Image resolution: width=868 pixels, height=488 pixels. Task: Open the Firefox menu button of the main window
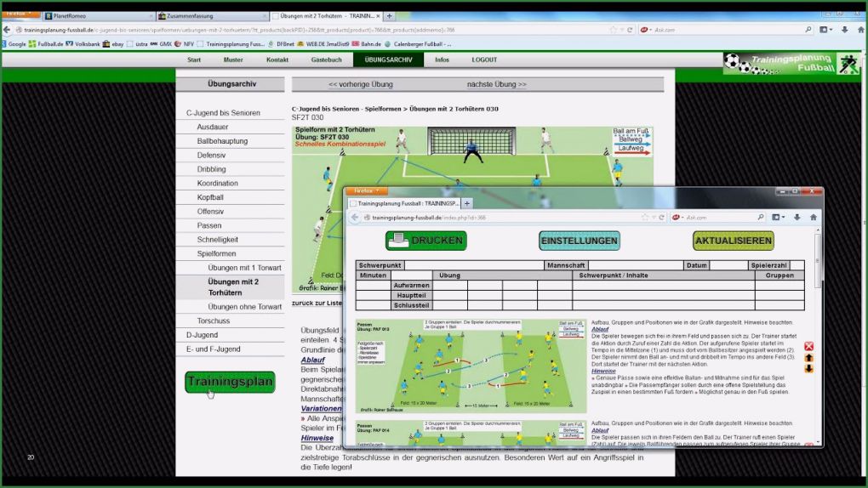(x=20, y=14)
